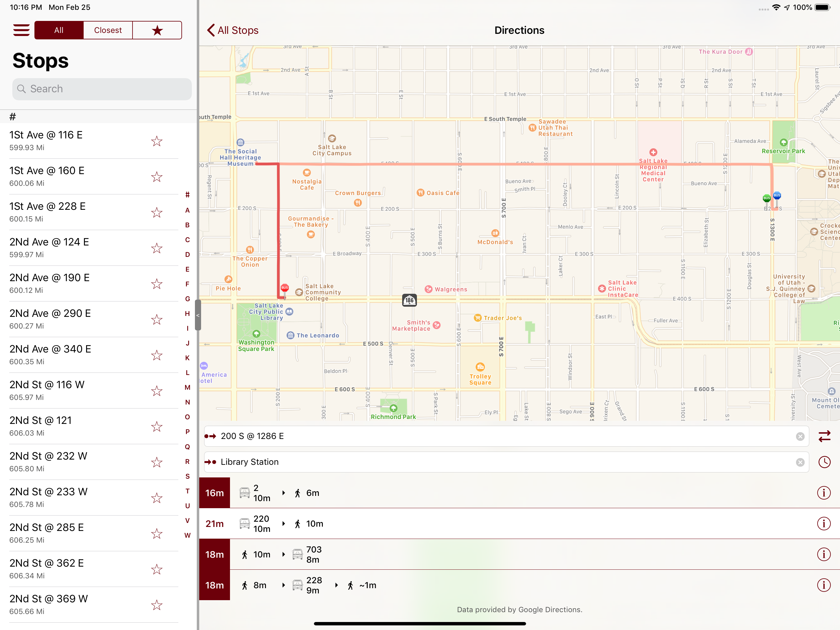Screen dimensions: 840x630
Task: Go back to All Stops
Action: [233, 30]
